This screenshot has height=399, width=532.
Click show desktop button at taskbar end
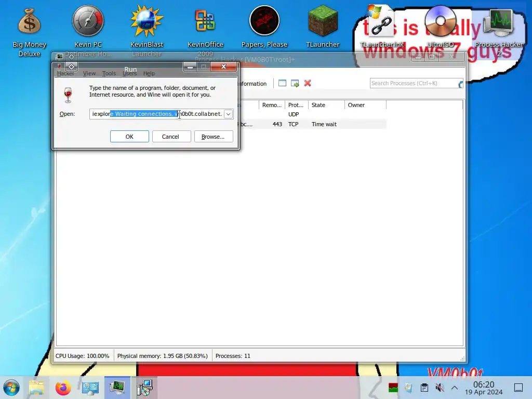(x=518, y=388)
